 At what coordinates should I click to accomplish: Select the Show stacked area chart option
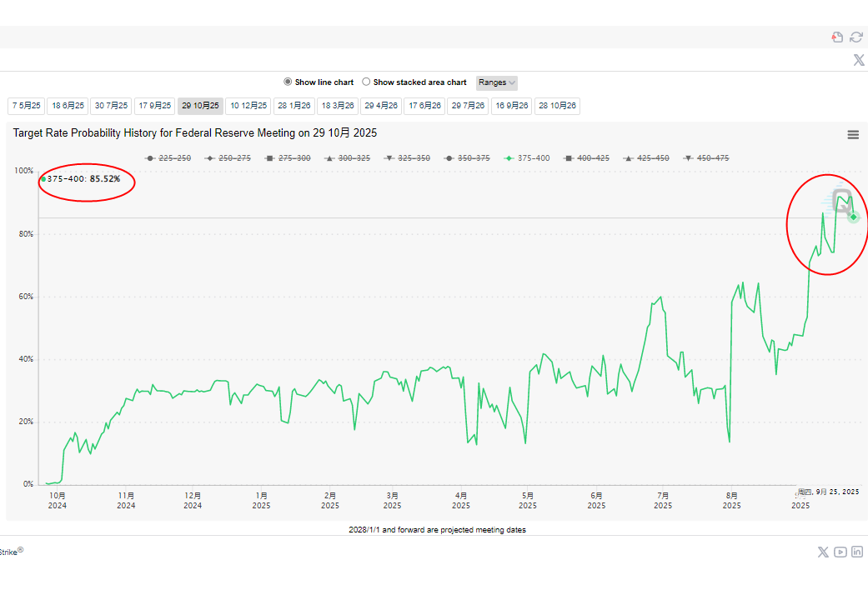[366, 82]
